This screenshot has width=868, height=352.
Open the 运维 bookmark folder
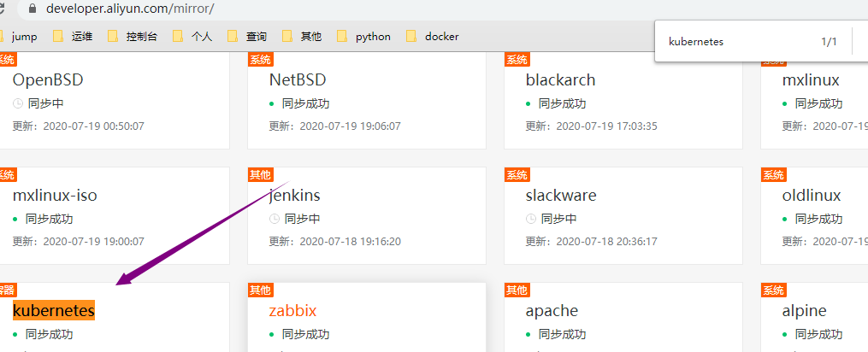[x=73, y=37]
